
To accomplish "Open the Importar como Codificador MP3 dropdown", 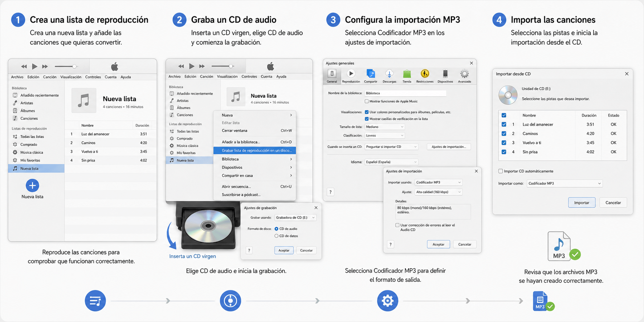I will pyautogui.click(x=564, y=183).
